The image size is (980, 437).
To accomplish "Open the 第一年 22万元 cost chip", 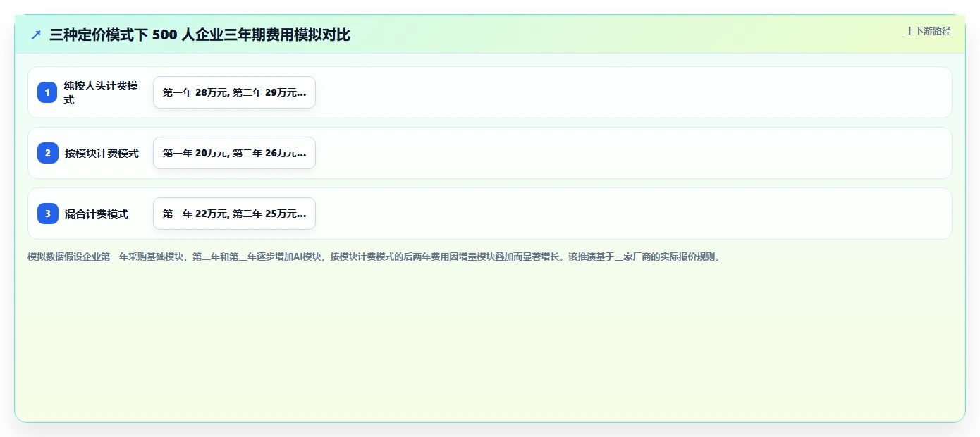I will click(234, 214).
